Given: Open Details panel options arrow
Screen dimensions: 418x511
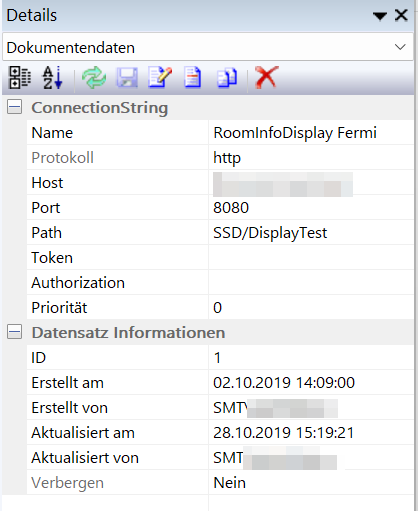Looking at the screenshot, I should click(380, 16).
